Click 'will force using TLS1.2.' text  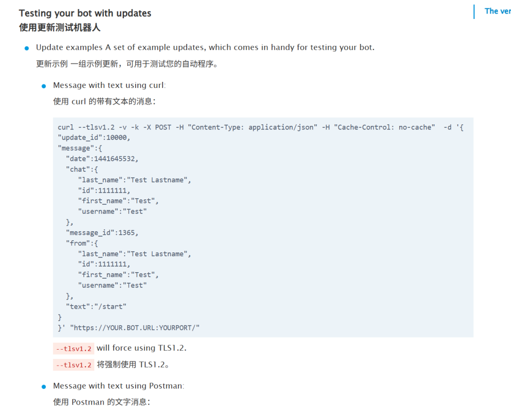pyautogui.click(x=141, y=348)
